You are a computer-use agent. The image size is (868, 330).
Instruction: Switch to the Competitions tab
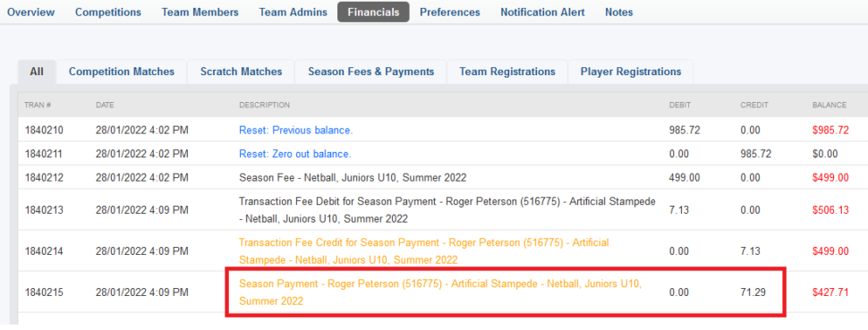pos(108,13)
